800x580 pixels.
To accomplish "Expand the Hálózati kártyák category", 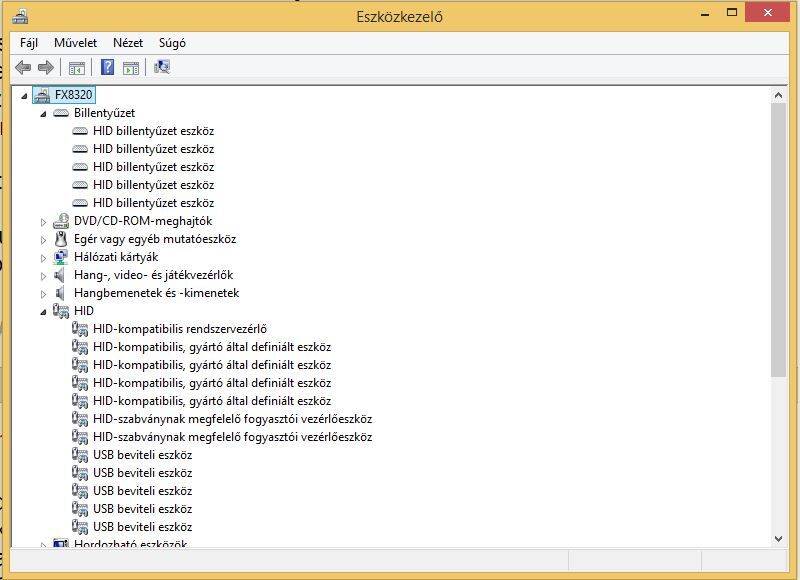I will click(x=43, y=258).
